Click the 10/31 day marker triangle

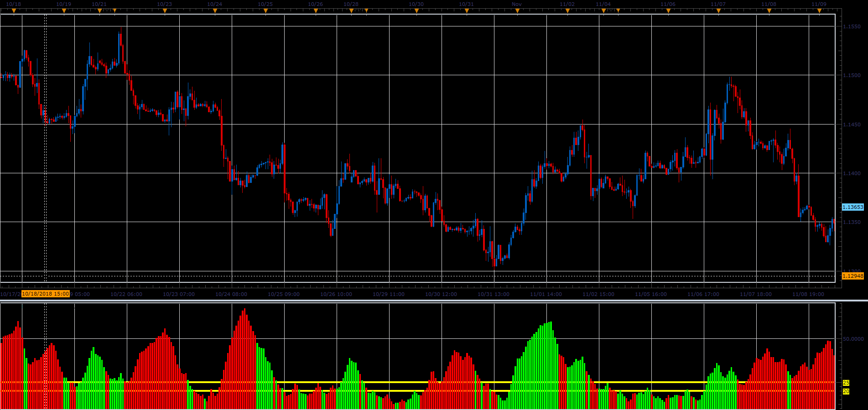[467, 12]
